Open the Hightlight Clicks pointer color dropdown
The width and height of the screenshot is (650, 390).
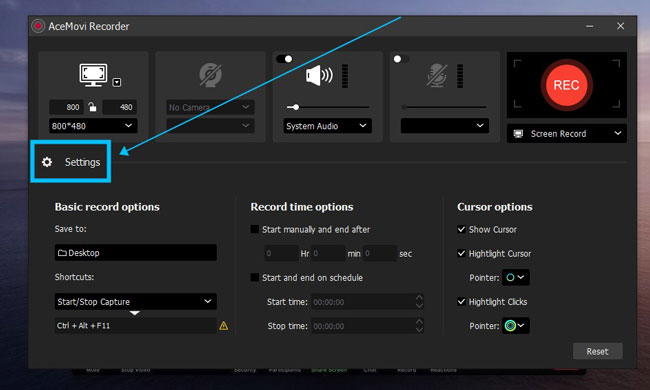pyautogui.click(x=516, y=326)
